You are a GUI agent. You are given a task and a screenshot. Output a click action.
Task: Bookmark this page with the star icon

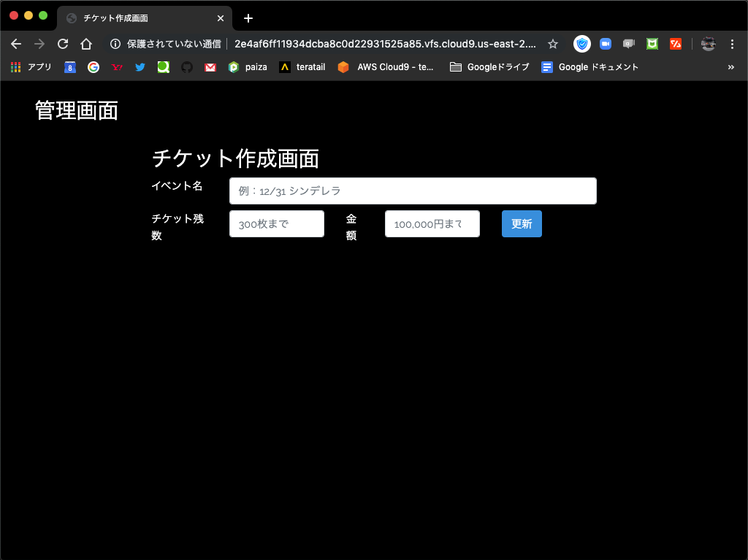[552, 44]
